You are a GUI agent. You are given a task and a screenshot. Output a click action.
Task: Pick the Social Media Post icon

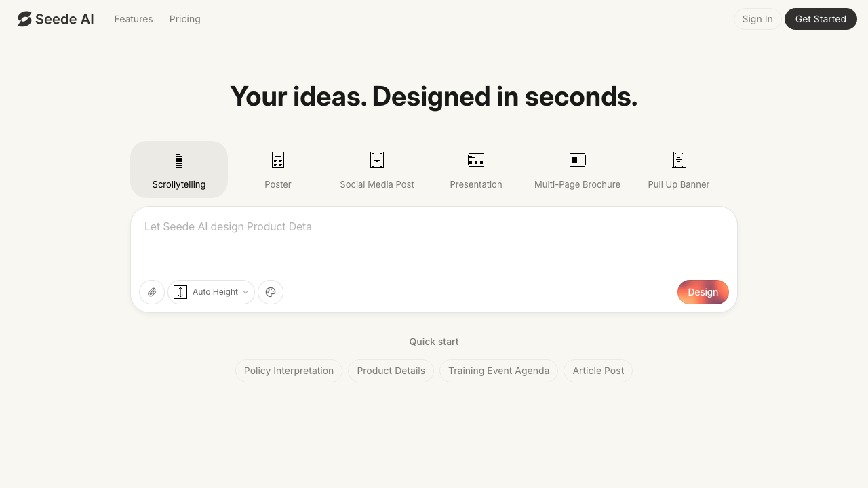pyautogui.click(x=377, y=161)
